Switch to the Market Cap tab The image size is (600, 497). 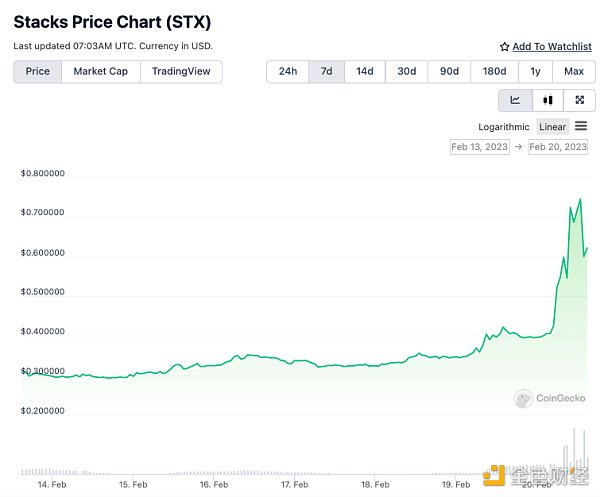pos(100,71)
